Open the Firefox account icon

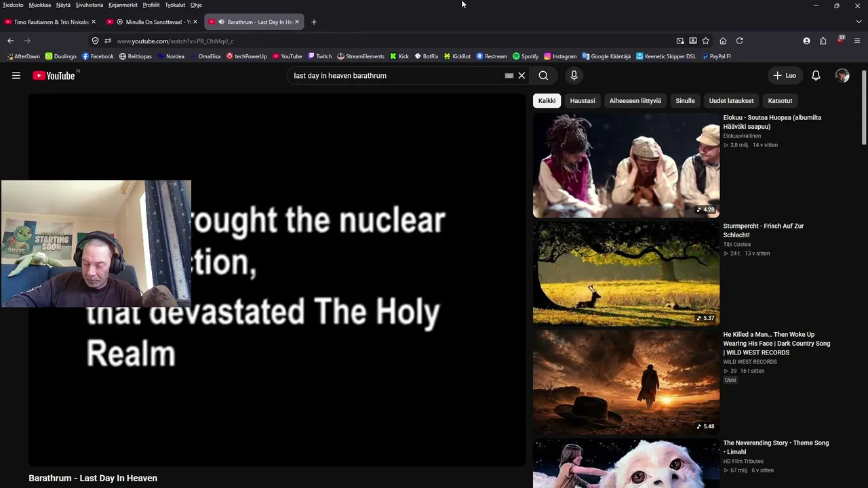tap(806, 41)
